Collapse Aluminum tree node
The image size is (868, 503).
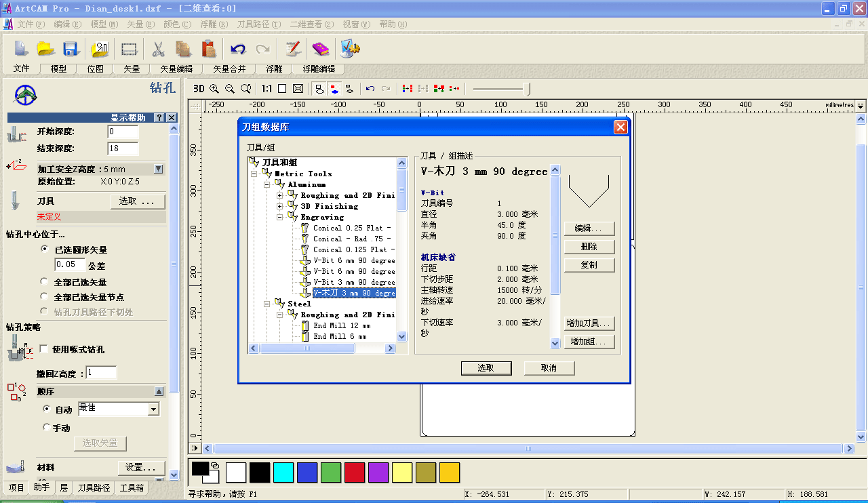267,184
